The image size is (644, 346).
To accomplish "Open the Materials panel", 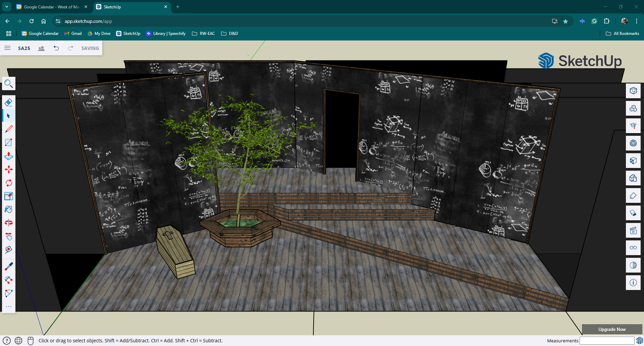I will pyautogui.click(x=633, y=161).
